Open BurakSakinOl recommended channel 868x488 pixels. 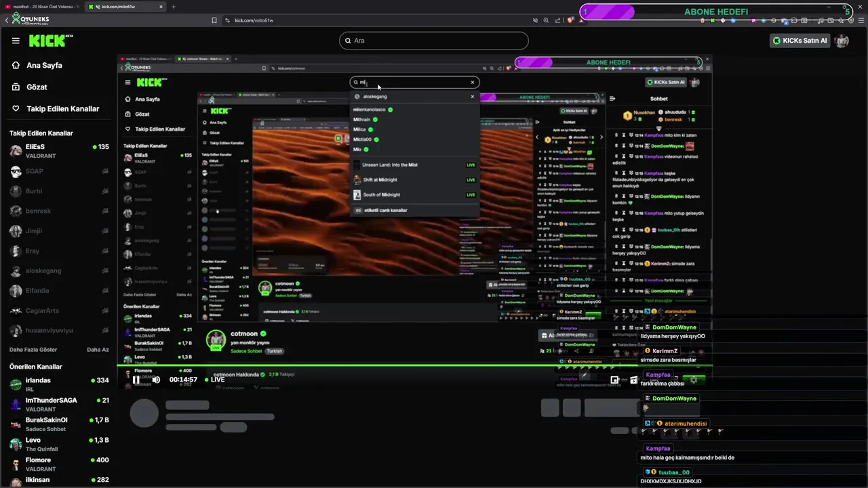tap(59, 424)
